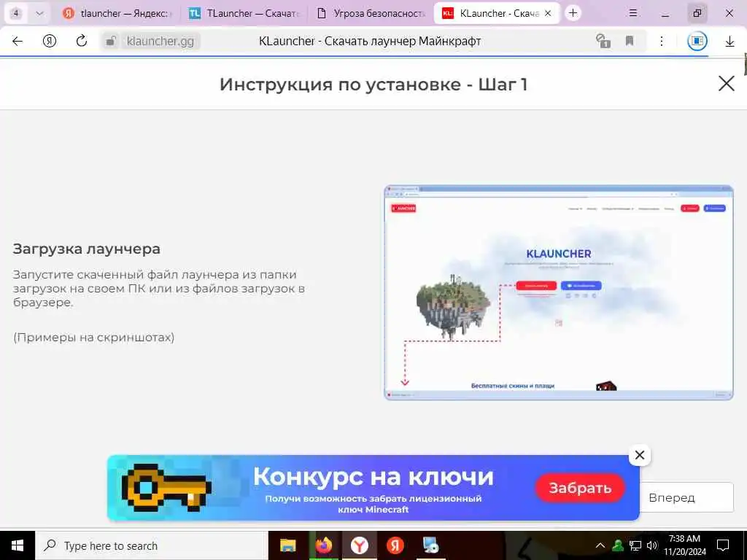Image resolution: width=747 pixels, height=560 pixels.
Task: Click the Загрузка лаунчера heading
Action: [87, 249]
